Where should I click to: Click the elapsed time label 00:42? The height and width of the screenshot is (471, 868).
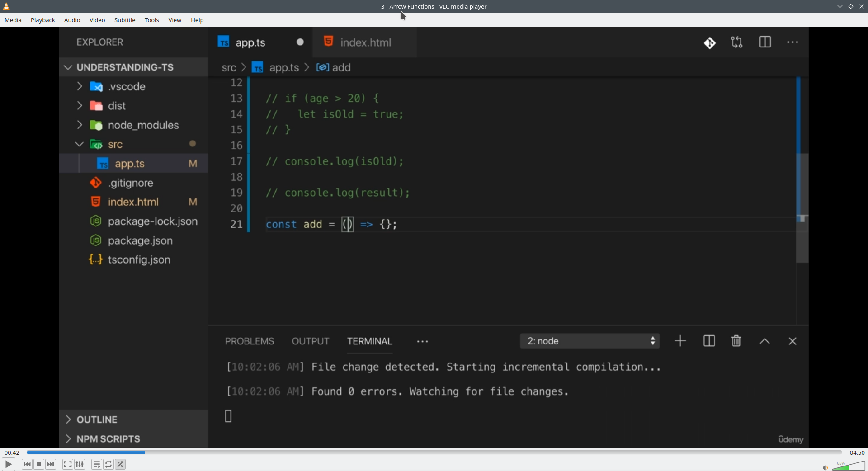coord(12,452)
